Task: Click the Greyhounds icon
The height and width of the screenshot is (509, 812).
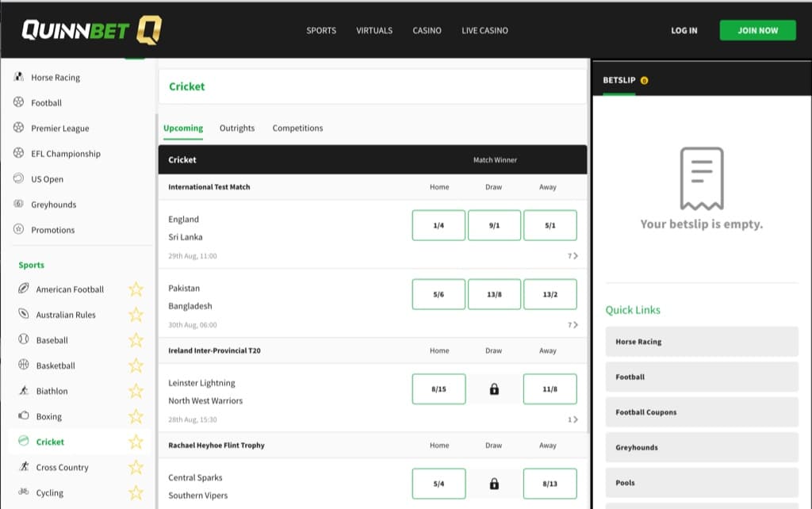Action: click(19, 204)
